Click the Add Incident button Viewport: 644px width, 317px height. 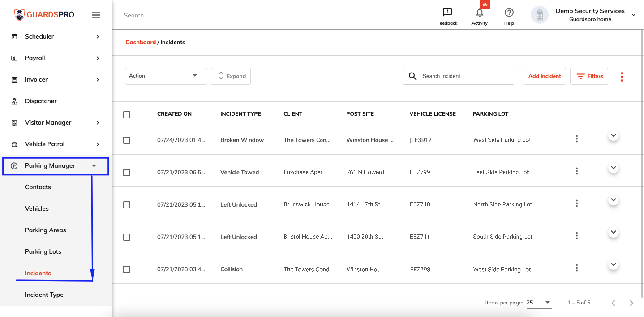click(544, 76)
